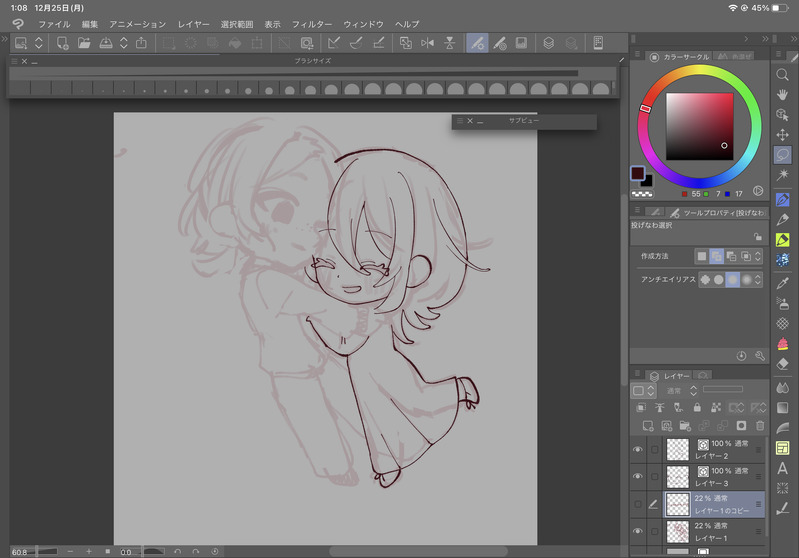Viewport: 799px width, 558px height.
Task: Show layer レイヤー 1のコピー via visibility box
Action: [x=637, y=504]
